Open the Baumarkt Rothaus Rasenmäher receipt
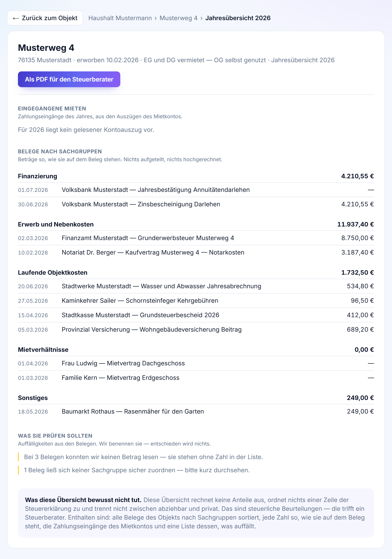The height and width of the screenshot is (559, 392). coord(196,411)
